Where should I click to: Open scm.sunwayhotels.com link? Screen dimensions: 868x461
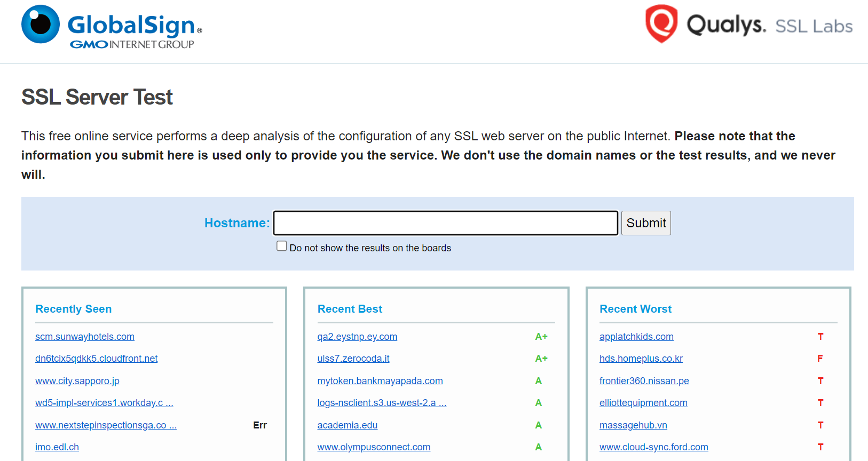[x=85, y=337]
